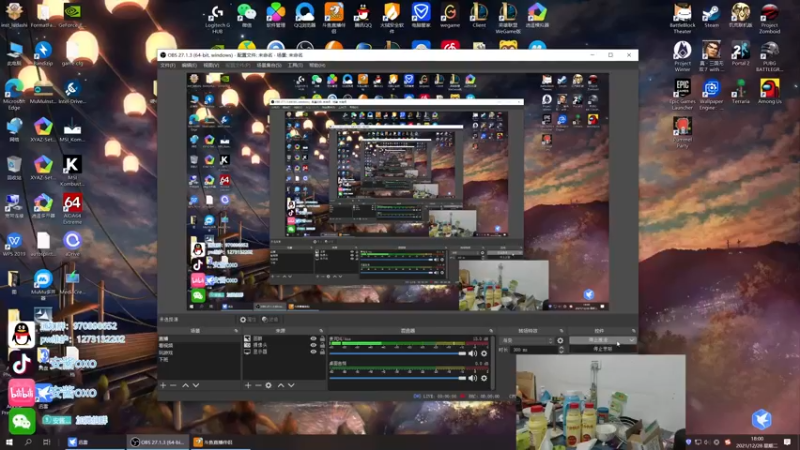Viewport: 800px width, 450px height.
Task: Click the Stop Recording button
Action: pyautogui.click(x=603, y=349)
